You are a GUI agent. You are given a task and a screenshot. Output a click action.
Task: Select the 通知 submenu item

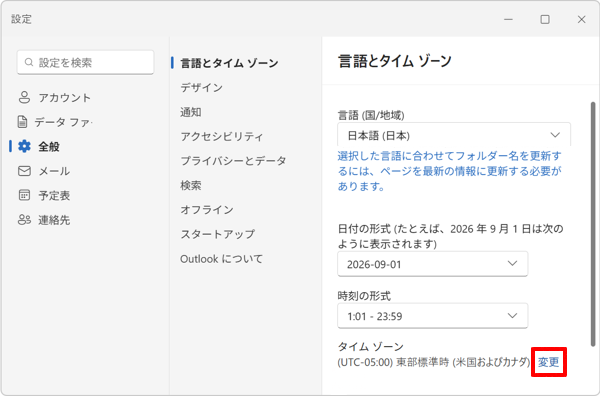tap(191, 112)
